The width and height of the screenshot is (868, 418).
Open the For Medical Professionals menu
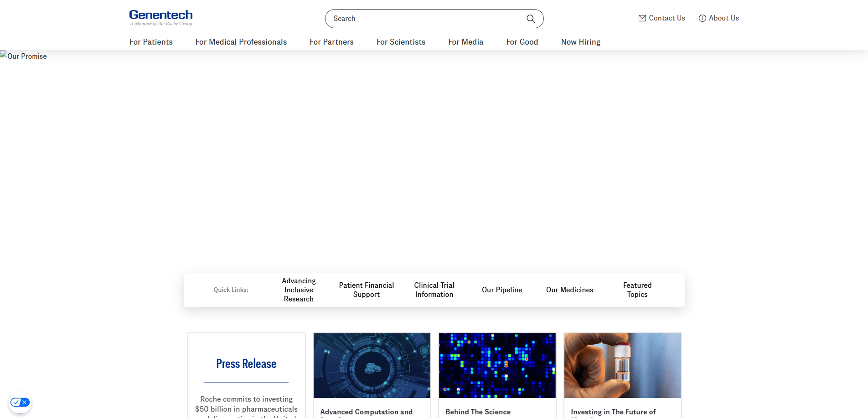(241, 42)
